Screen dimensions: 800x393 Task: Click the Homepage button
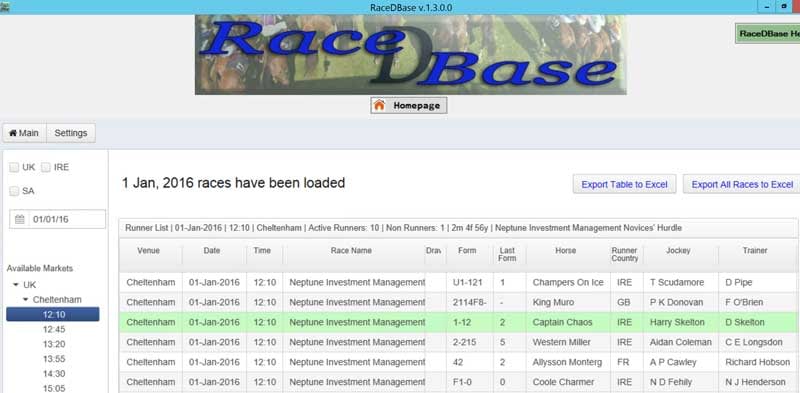pyautogui.click(x=409, y=106)
